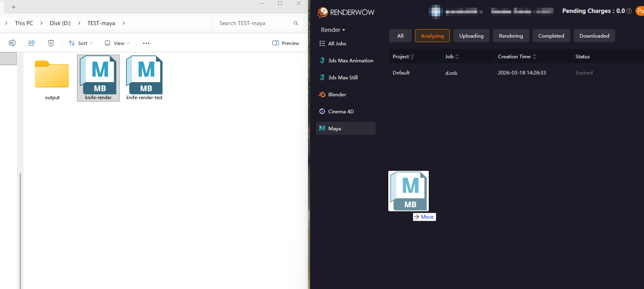Click the user avatar in RenderWow
The image size is (644, 289).
tap(436, 11)
